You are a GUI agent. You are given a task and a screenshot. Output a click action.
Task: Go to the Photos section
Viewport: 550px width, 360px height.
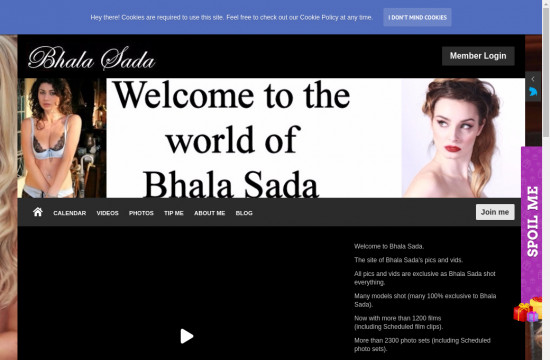tap(141, 213)
